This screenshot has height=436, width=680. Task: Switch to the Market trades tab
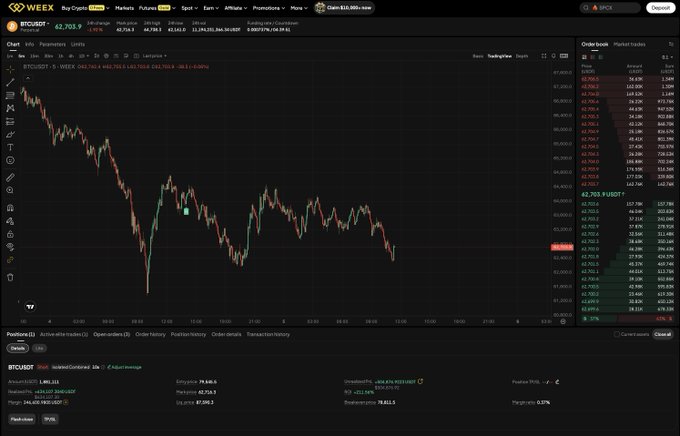(629, 44)
